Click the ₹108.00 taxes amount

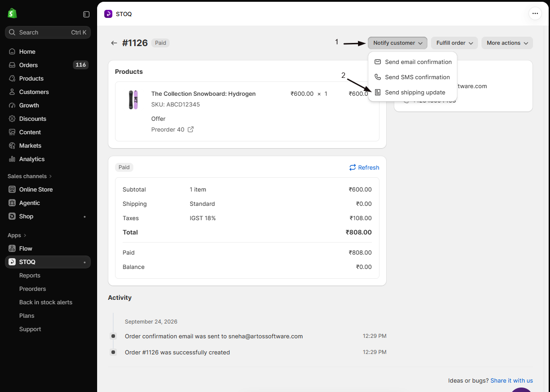tap(361, 218)
